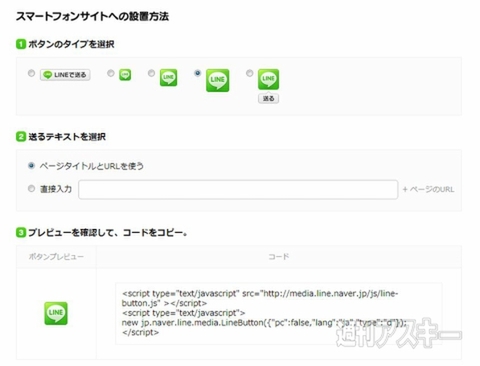This screenshot has width=480, height=366.
Task: Select the smallest LINE icon radio option
Action: coord(111,73)
